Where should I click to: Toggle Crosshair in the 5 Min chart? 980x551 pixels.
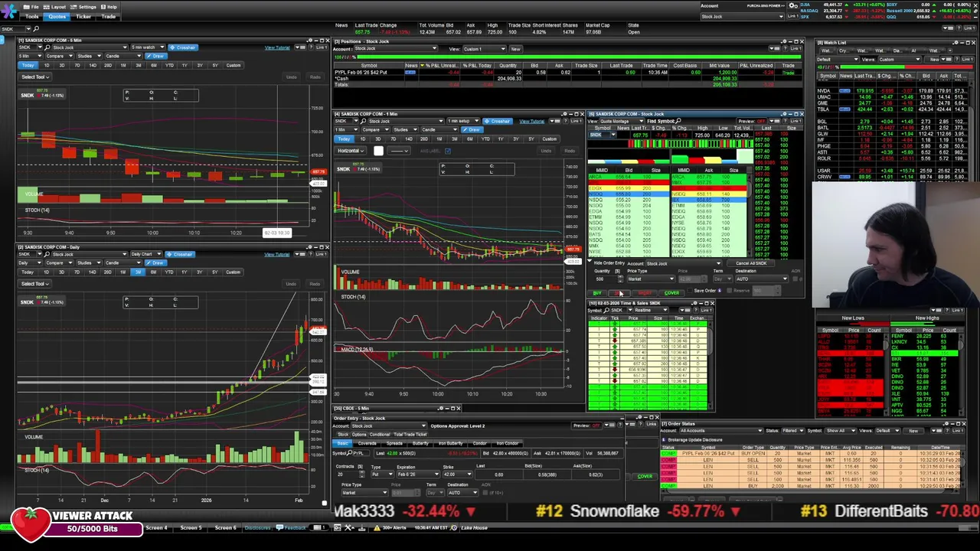point(184,47)
